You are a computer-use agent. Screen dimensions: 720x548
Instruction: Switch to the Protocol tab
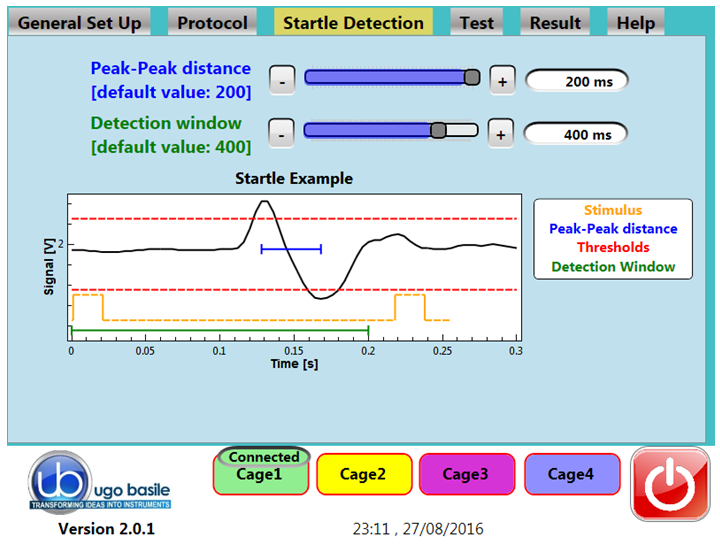pos(213,23)
